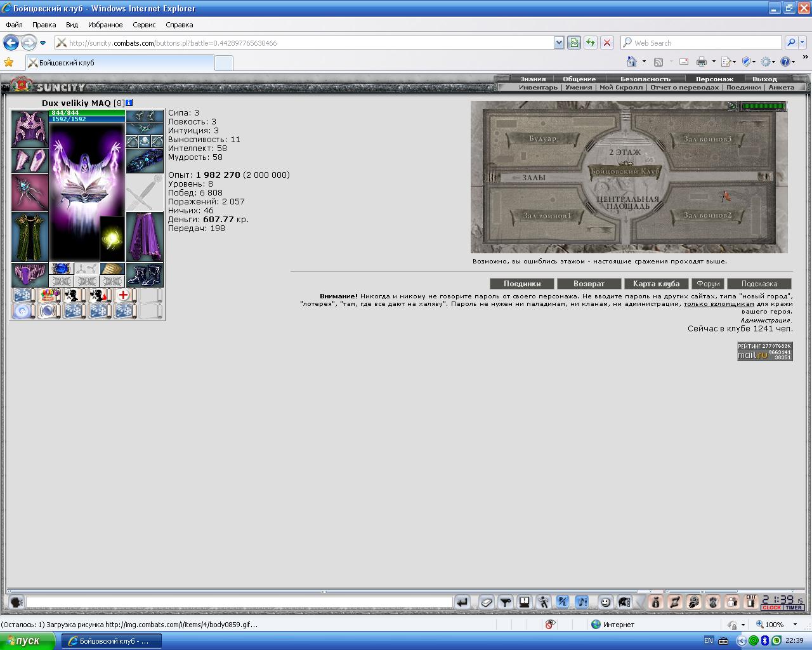Click the EXIT door icon near clock
Image resolution: width=812 pixels, height=650 pixels.
(751, 602)
